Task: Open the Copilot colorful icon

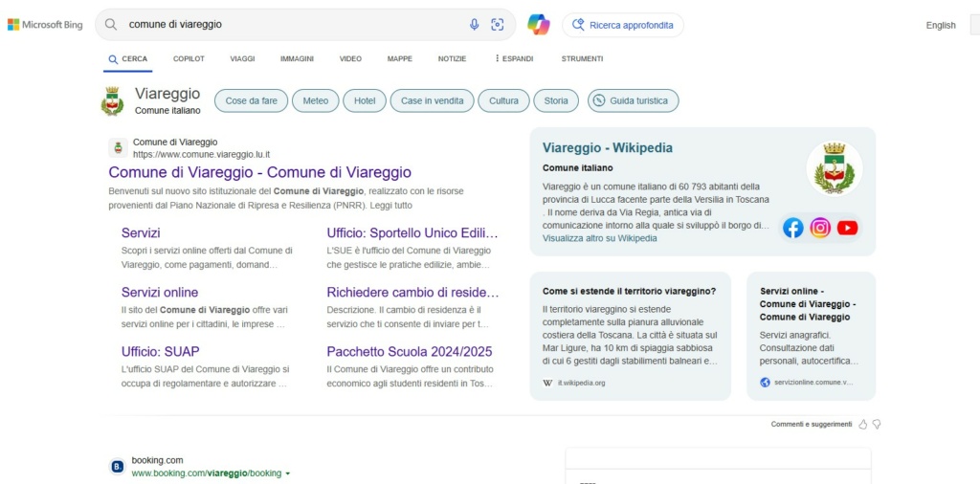Action: (x=538, y=24)
